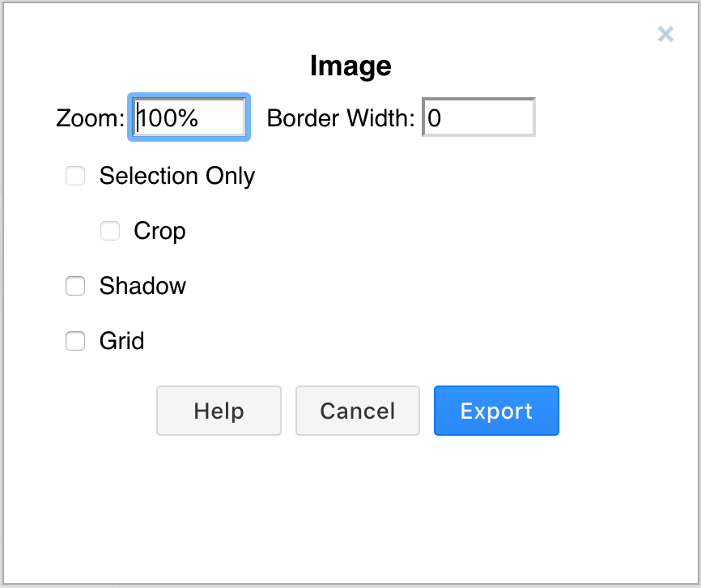Viewport: 701px width, 588px height.
Task: Click the Image dialog title
Action: (350, 66)
